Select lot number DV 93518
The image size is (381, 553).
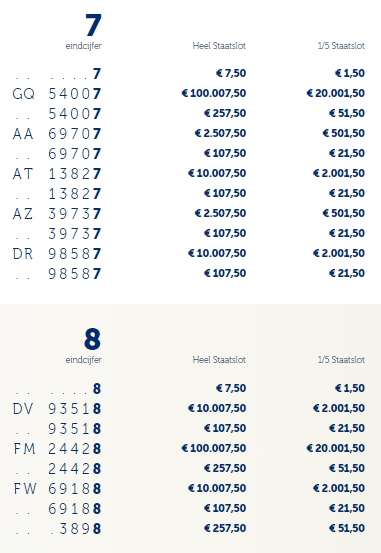pyautogui.click(x=57, y=409)
